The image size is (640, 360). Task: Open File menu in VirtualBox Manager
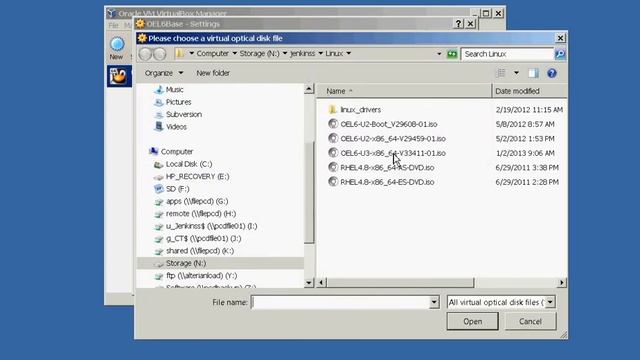(113, 25)
